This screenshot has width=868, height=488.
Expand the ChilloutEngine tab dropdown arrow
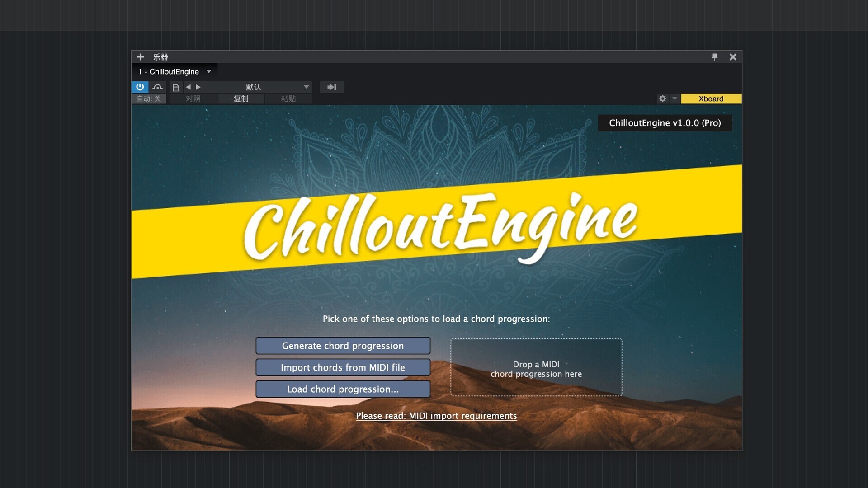point(209,71)
